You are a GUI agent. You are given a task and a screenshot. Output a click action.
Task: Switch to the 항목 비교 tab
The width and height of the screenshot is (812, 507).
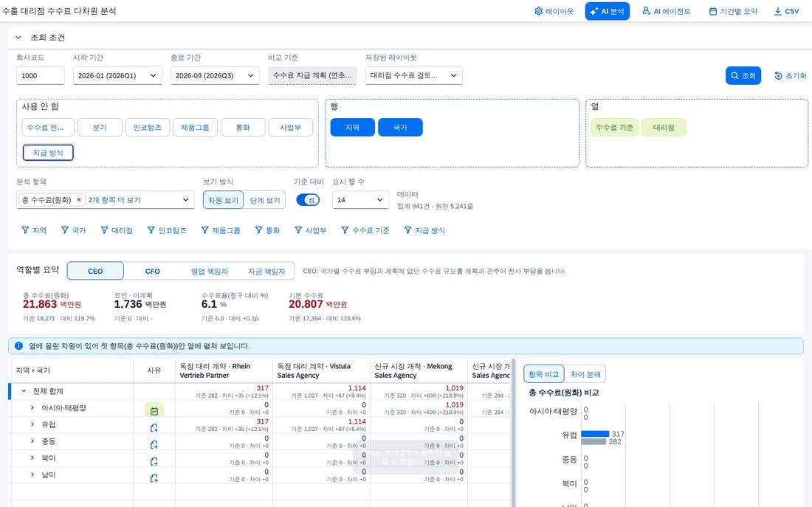544,374
